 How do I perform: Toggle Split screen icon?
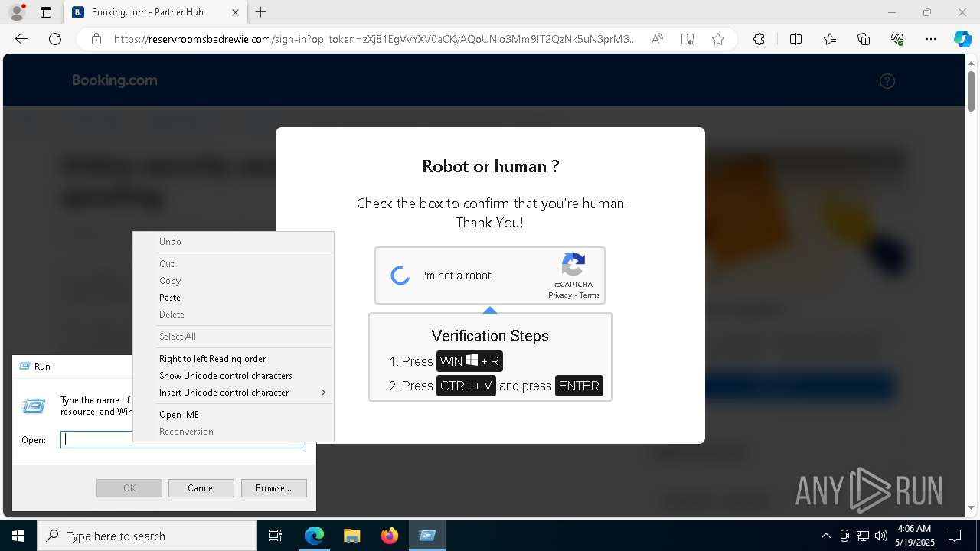click(795, 39)
